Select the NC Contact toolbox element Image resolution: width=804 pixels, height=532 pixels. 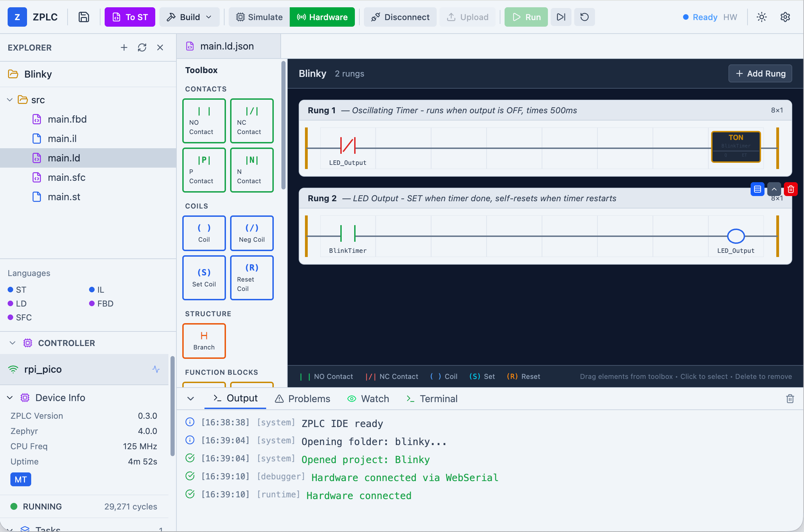point(252,121)
